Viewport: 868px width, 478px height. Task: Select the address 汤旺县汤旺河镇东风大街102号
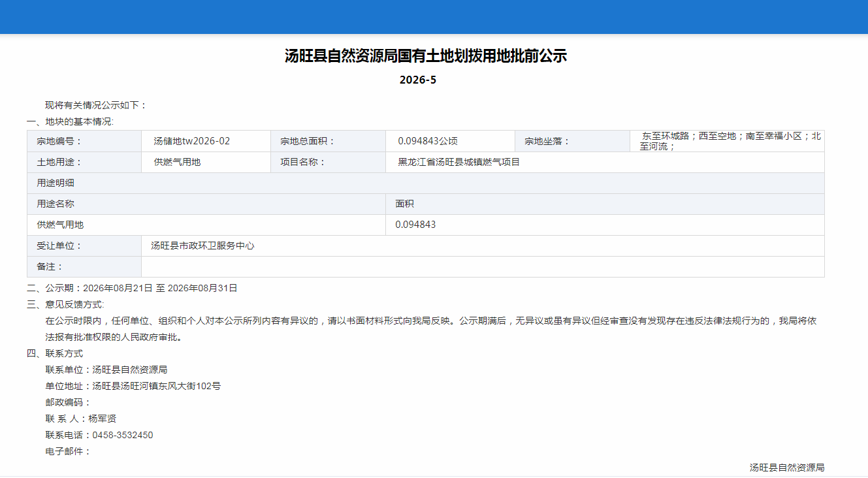click(157, 386)
